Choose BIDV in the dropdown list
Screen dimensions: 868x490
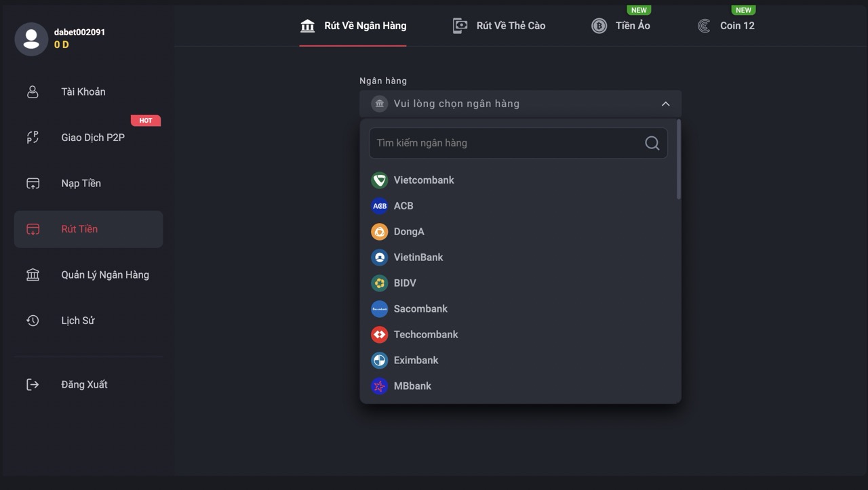(405, 283)
